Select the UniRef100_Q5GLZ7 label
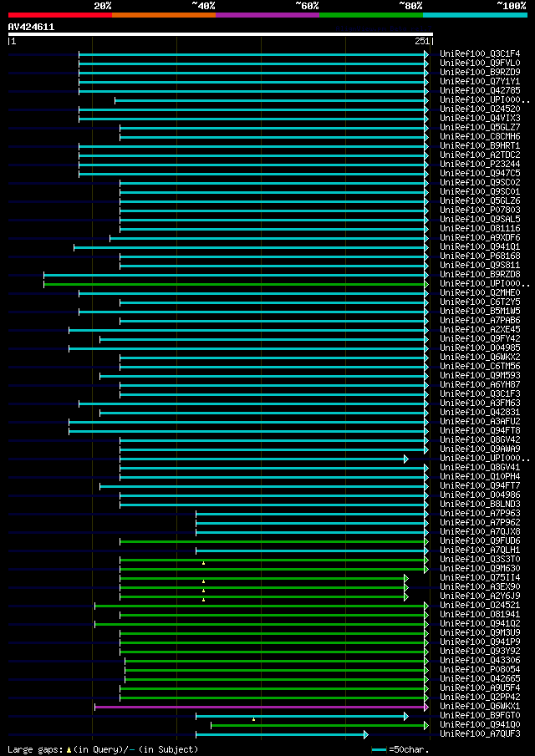The height and width of the screenshot is (756, 535). [480, 128]
